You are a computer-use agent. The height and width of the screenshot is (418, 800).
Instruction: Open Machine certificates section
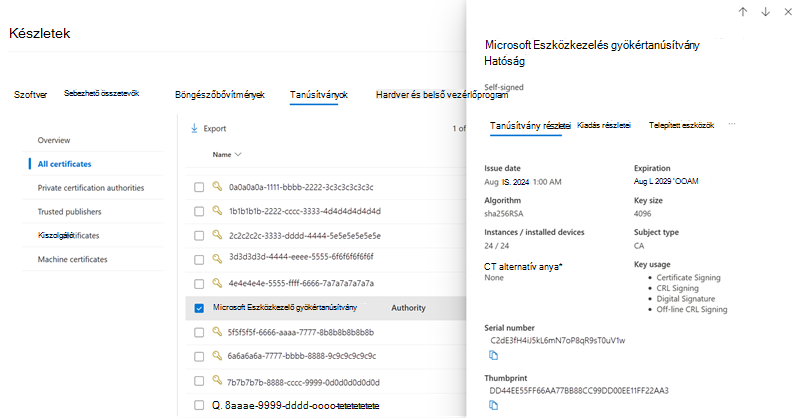(72, 259)
